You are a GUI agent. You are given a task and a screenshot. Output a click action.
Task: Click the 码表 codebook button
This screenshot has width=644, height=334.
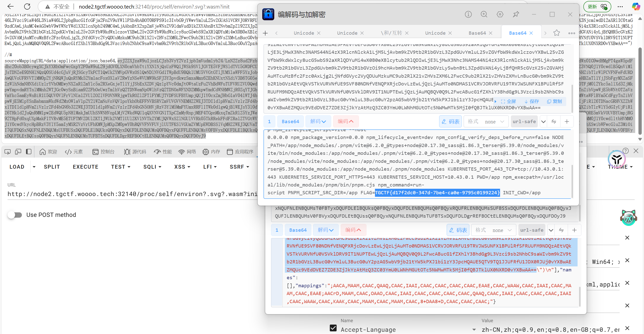(450, 121)
